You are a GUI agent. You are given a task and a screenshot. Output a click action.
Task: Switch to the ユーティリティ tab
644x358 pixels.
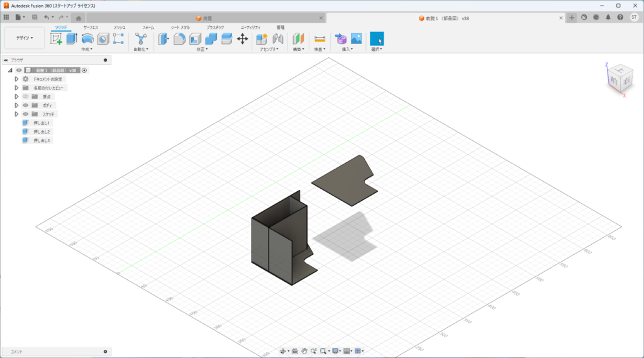pos(250,28)
